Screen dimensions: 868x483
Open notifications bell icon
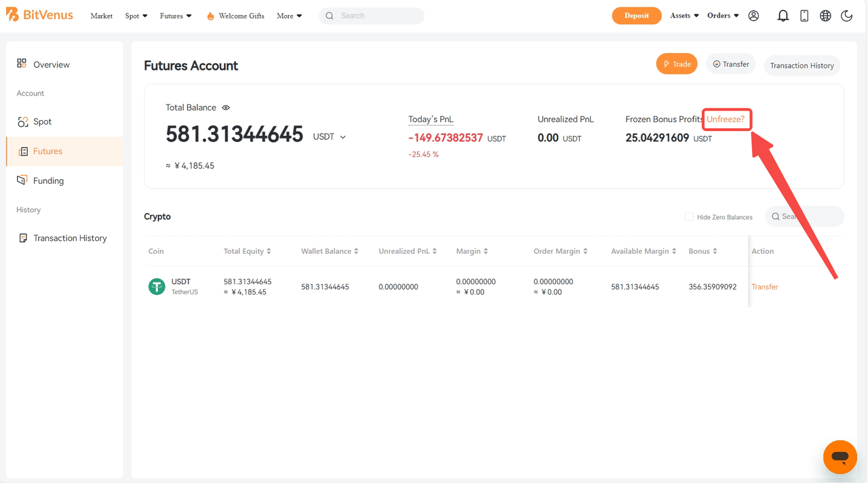click(783, 16)
